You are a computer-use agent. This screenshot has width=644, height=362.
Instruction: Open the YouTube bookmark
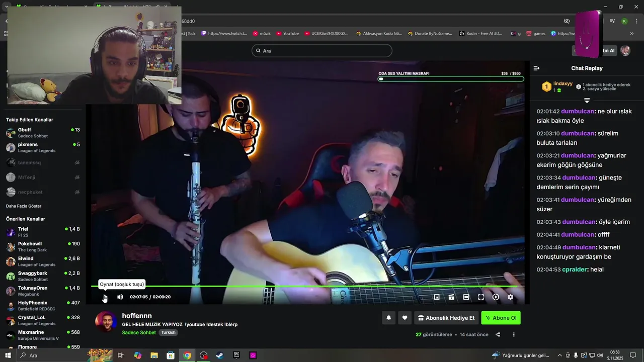tap(287, 34)
